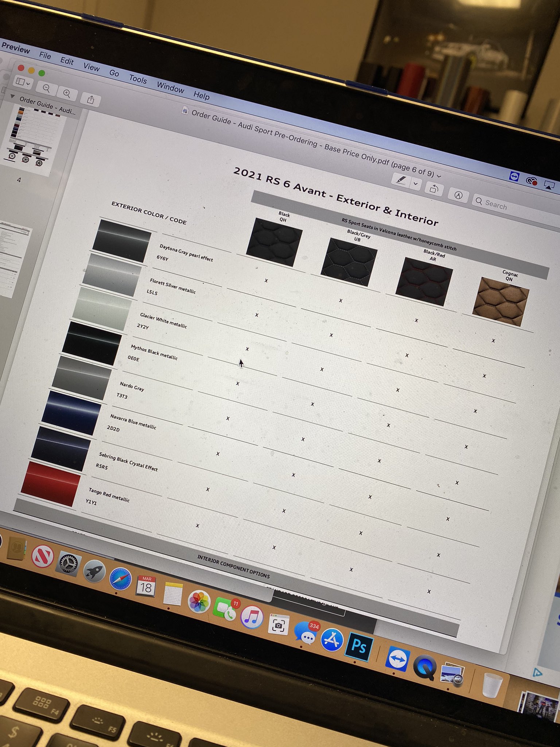Screen dimensions: 560x747
Task: Click the 'Mythos Black metallic' text
Action: pos(154,352)
